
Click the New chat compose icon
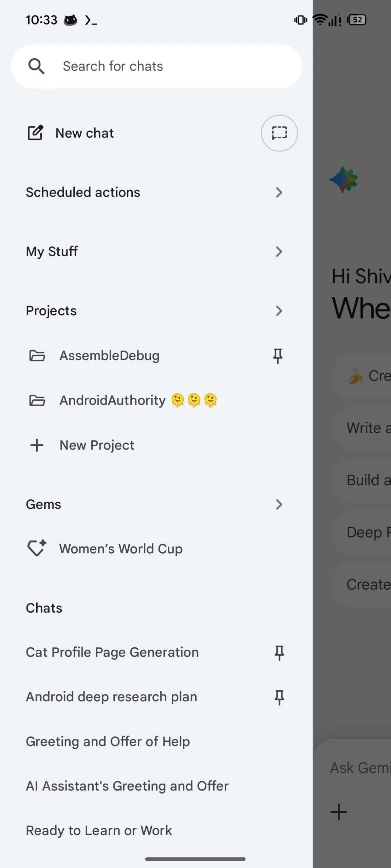pyautogui.click(x=35, y=133)
